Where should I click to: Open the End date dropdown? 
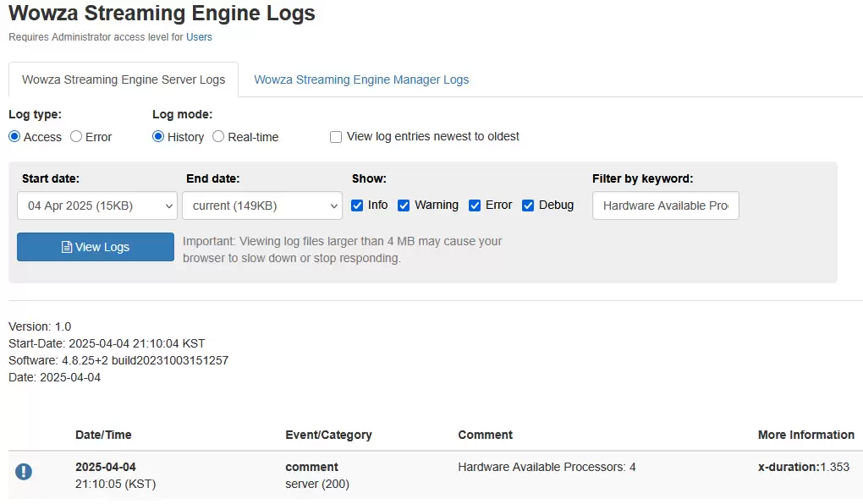(262, 205)
